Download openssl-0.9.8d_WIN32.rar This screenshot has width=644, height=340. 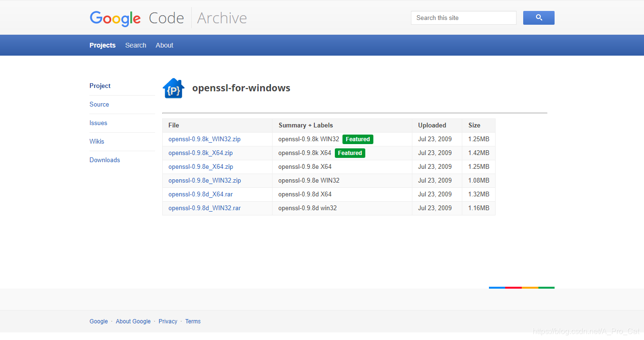[x=205, y=208]
